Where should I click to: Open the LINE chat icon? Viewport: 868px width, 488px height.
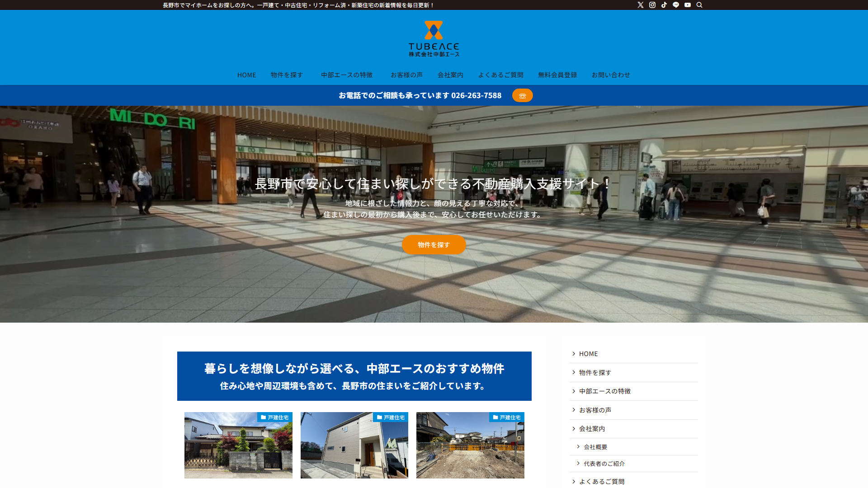point(676,5)
